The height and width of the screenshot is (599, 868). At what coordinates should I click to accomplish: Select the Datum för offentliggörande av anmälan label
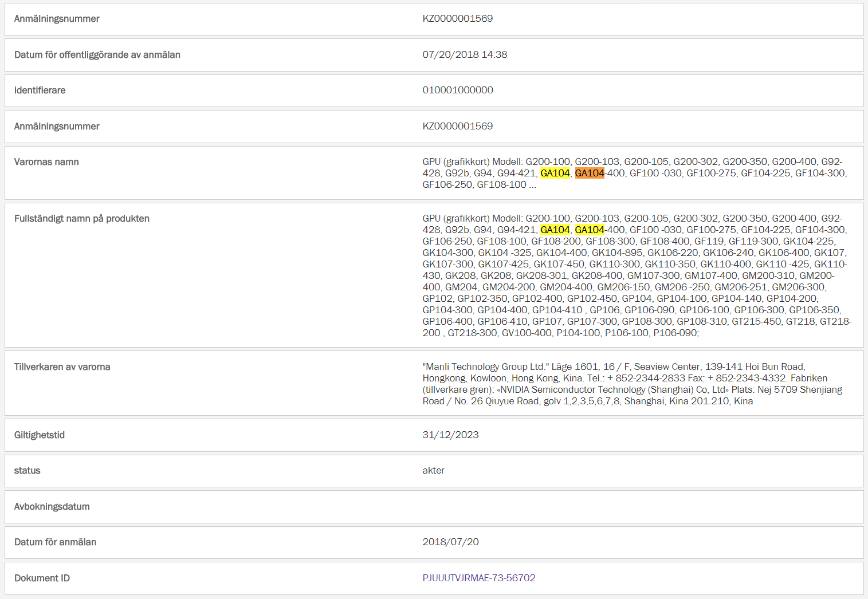pyautogui.click(x=97, y=54)
